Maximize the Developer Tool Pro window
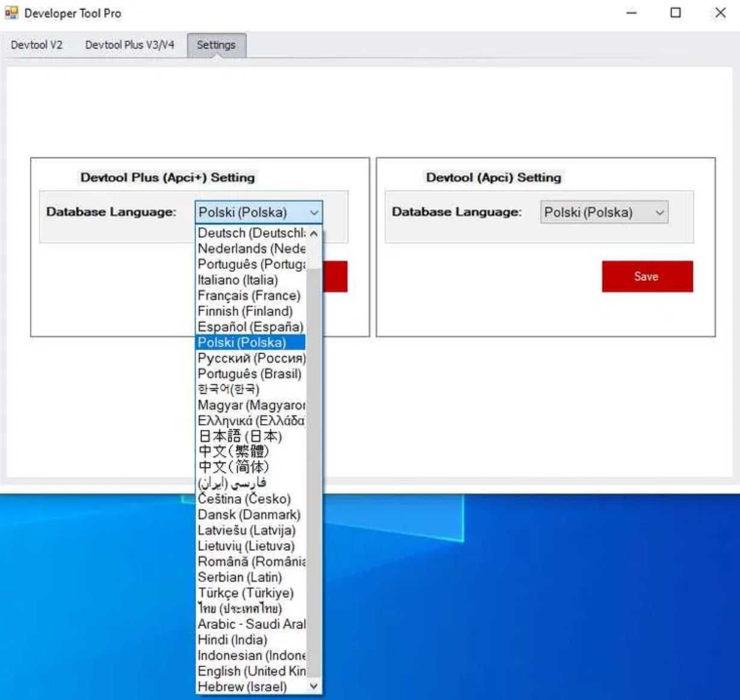 pos(676,13)
